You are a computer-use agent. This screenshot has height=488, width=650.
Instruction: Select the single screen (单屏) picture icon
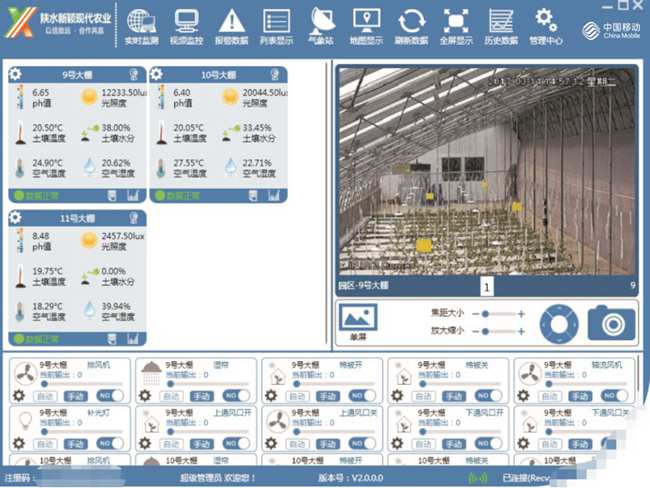point(358,318)
